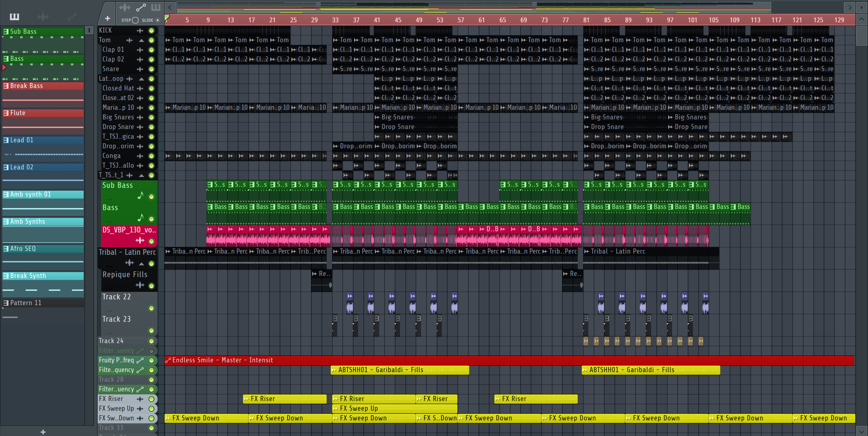This screenshot has height=436, width=868.
Task: Mute the Snare track
Action: 152,69
